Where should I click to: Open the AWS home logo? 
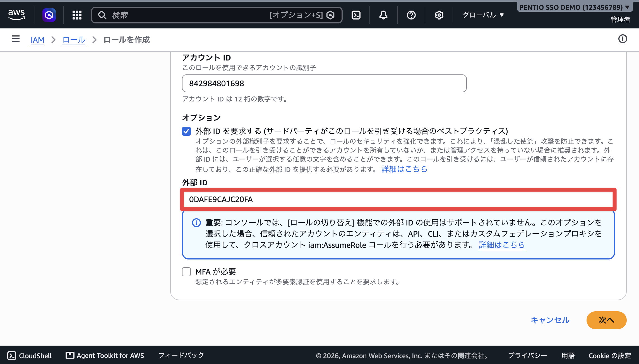16,15
